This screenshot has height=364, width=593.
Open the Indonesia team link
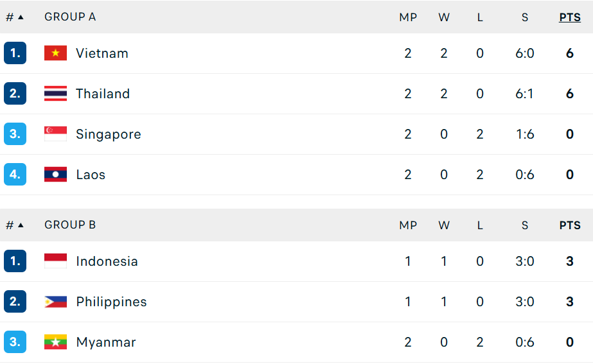(x=107, y=261)
